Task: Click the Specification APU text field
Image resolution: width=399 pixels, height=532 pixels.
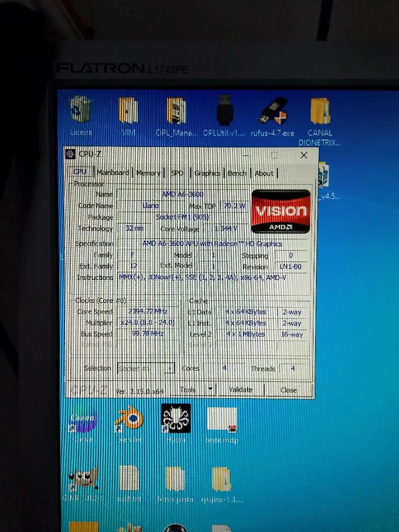Action: pyautogui.click(x=212, y=244)
